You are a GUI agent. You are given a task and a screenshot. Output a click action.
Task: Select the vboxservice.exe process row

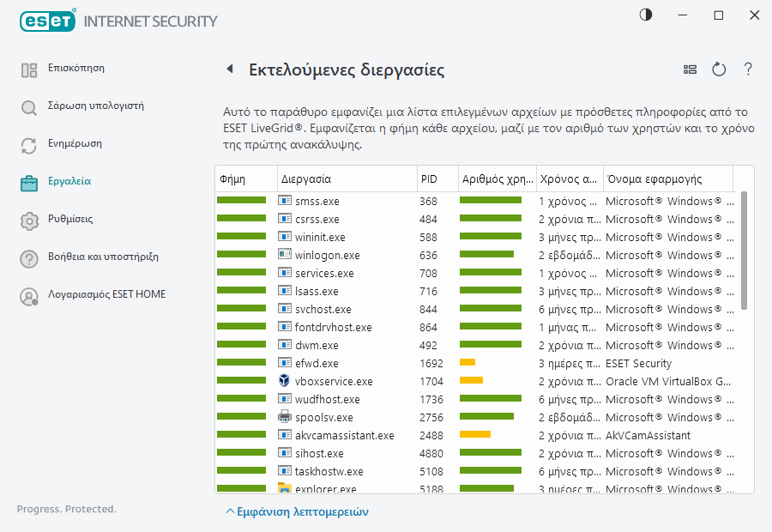coord(334,381)
